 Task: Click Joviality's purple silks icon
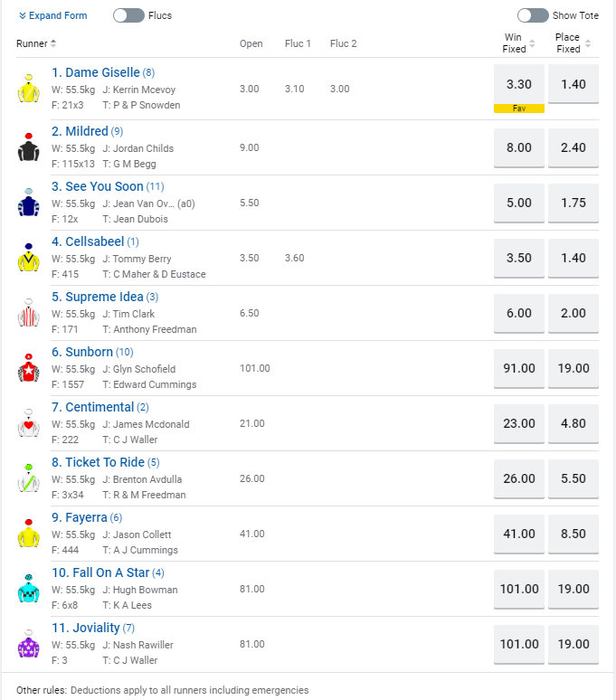click(x=28, y=644)
